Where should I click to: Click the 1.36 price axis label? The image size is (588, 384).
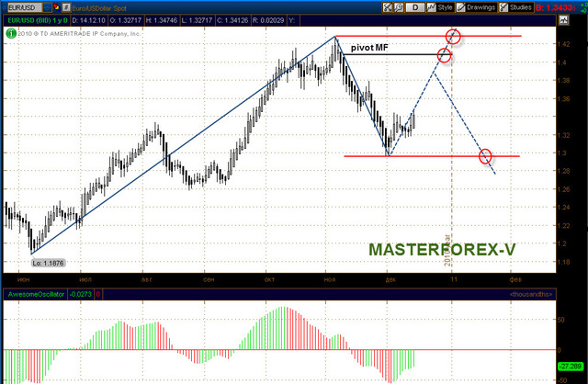(563, 99)
